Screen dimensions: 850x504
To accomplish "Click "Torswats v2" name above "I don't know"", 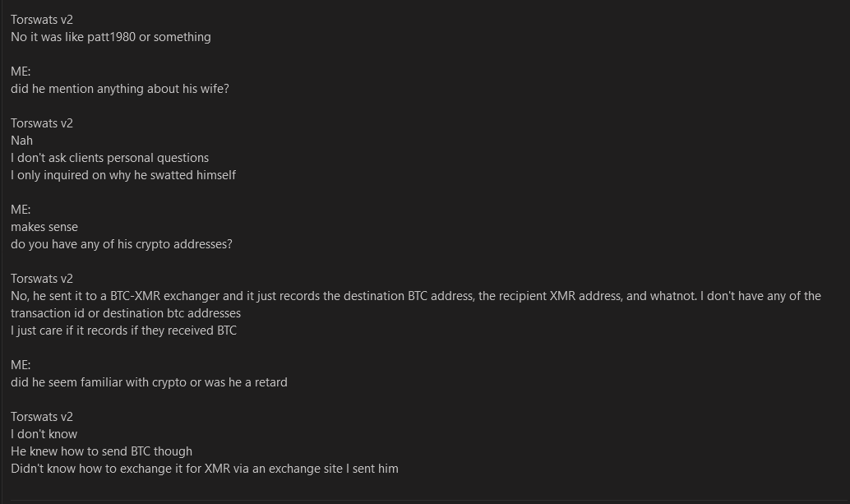I will (42, 417).
